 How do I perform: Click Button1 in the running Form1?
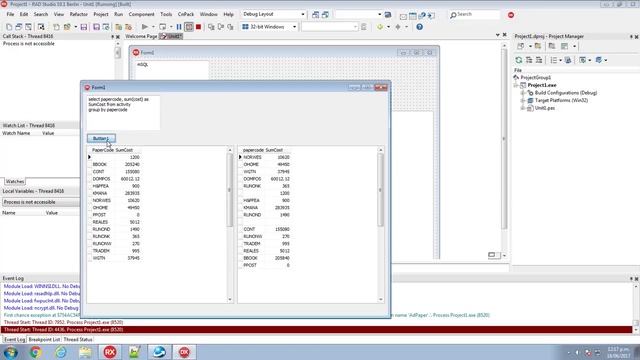(x=101, y=138)
